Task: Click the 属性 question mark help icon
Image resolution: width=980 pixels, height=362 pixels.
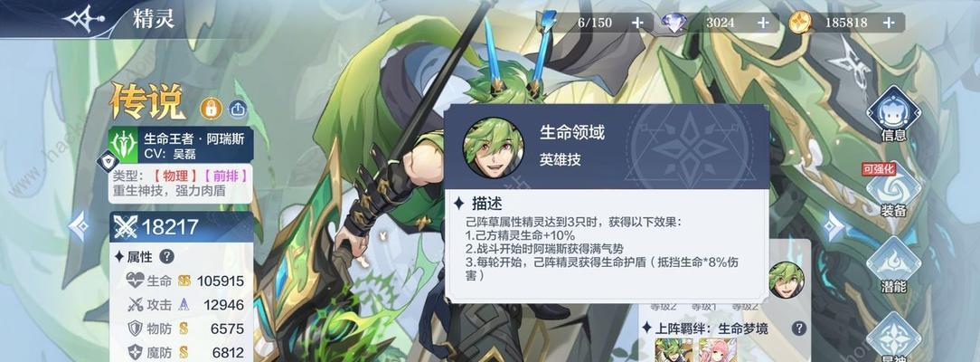Action: pos(167,256)
